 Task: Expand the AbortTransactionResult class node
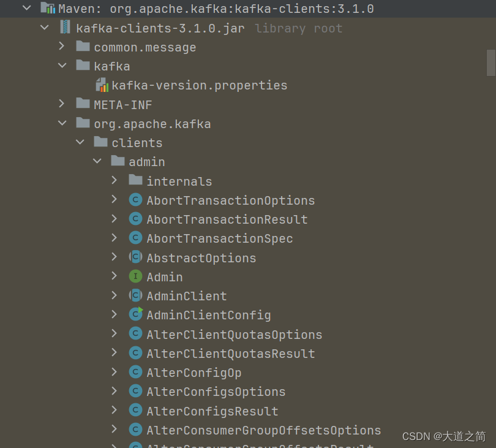[x=114, y=218]
